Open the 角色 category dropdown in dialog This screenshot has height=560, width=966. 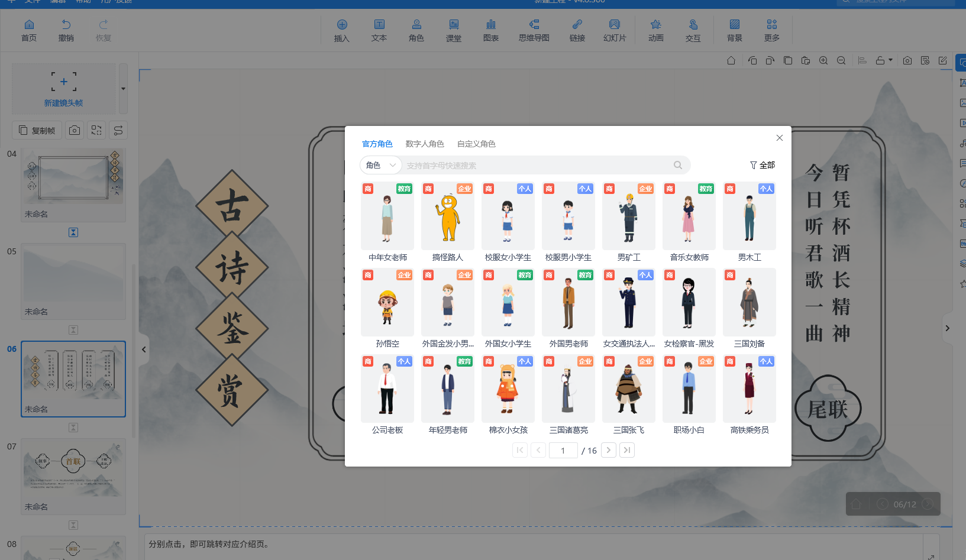[x=381, y=165]
